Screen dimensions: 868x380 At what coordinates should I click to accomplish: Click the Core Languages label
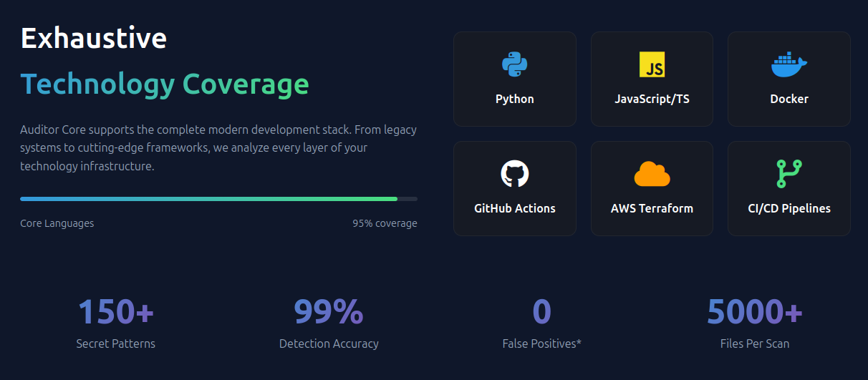pyautogui.click(x=57, y=223)
